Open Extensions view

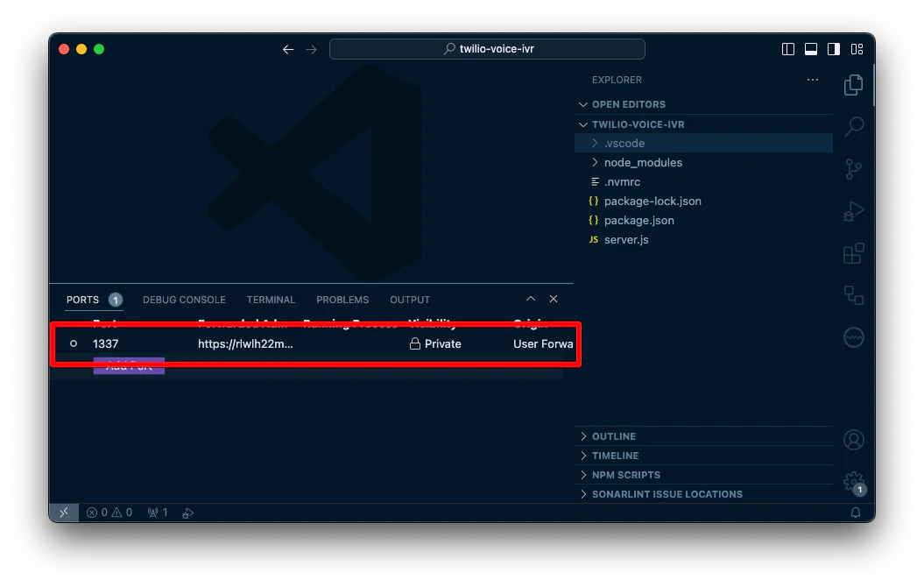click(853, 253)
